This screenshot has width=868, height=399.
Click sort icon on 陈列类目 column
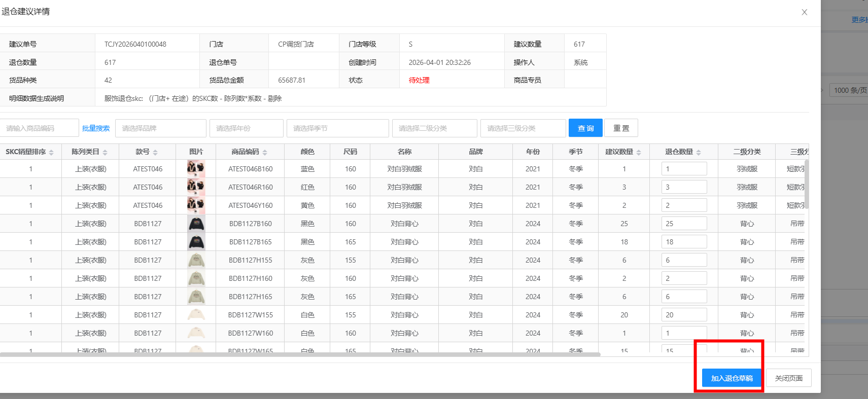pos(105,152)
